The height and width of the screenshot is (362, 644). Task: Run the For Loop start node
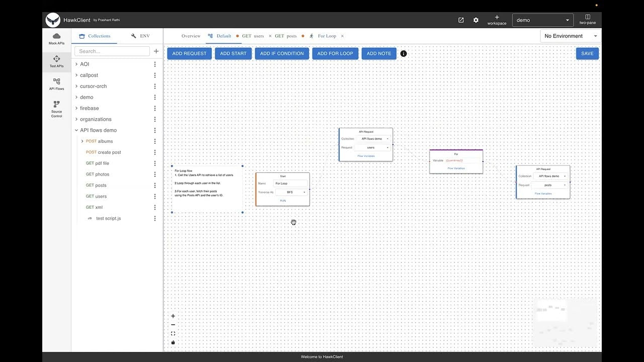tap(282, 200)
